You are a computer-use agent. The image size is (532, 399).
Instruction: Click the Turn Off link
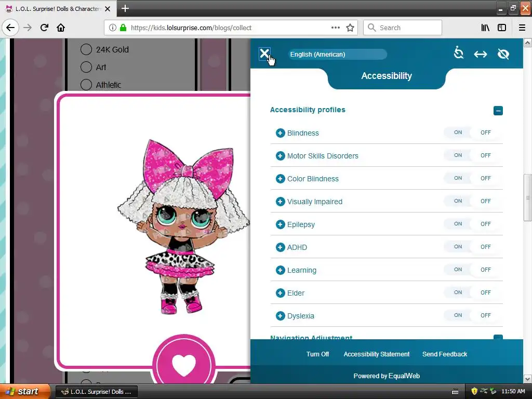pyautogui.click(x=317, y=354)
